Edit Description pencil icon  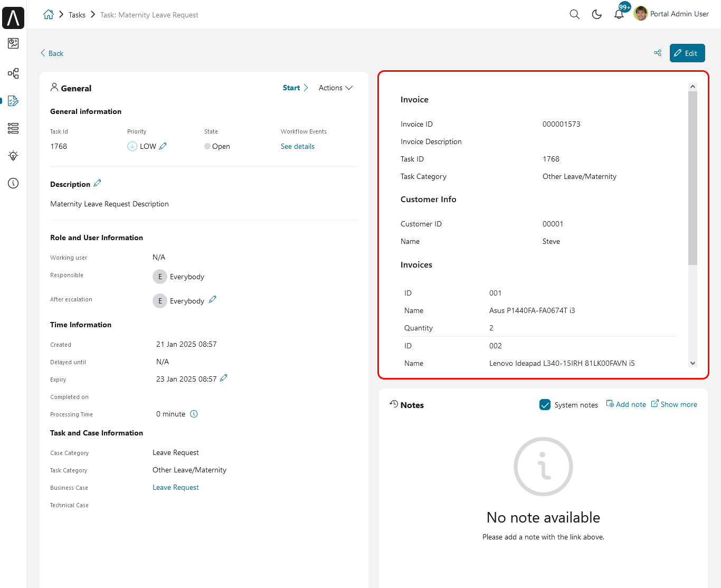[x=97, y=184]
